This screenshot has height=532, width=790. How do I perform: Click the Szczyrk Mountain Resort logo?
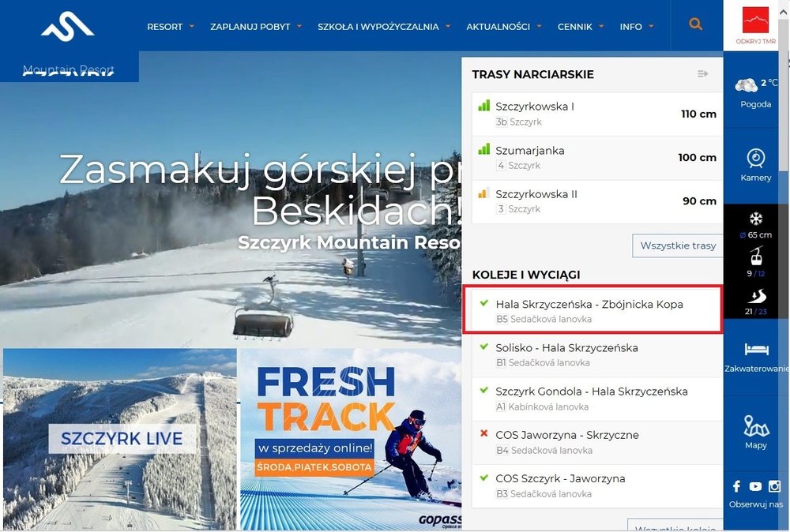click(x=68, y=43)
